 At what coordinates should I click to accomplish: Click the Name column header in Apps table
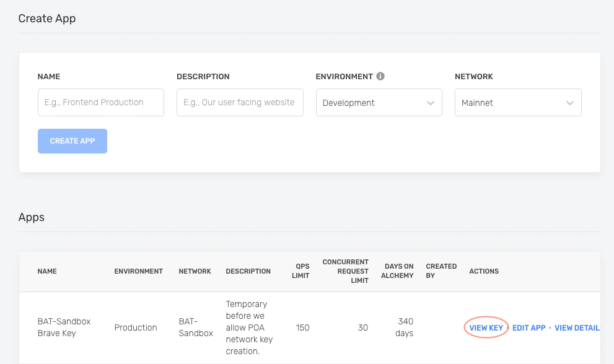pos(47,271)
